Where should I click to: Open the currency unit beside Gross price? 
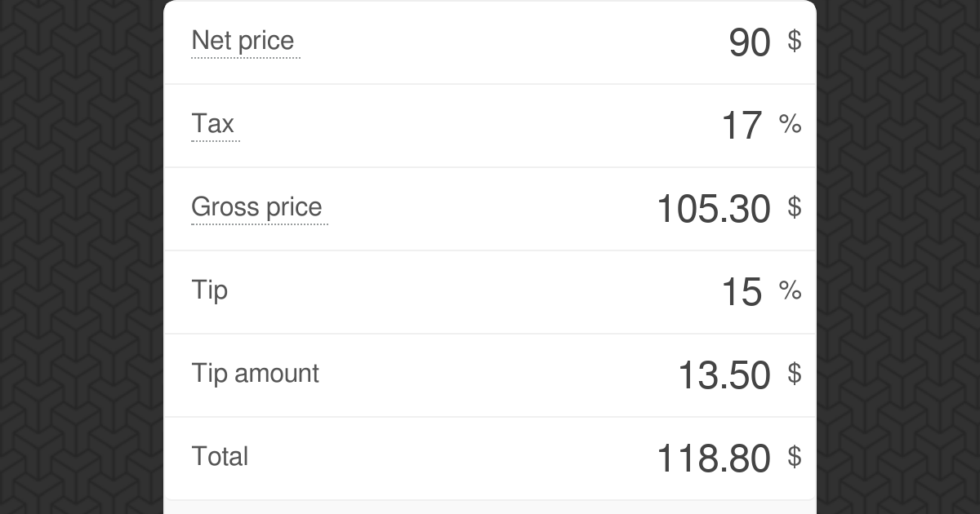coord(792,209)
